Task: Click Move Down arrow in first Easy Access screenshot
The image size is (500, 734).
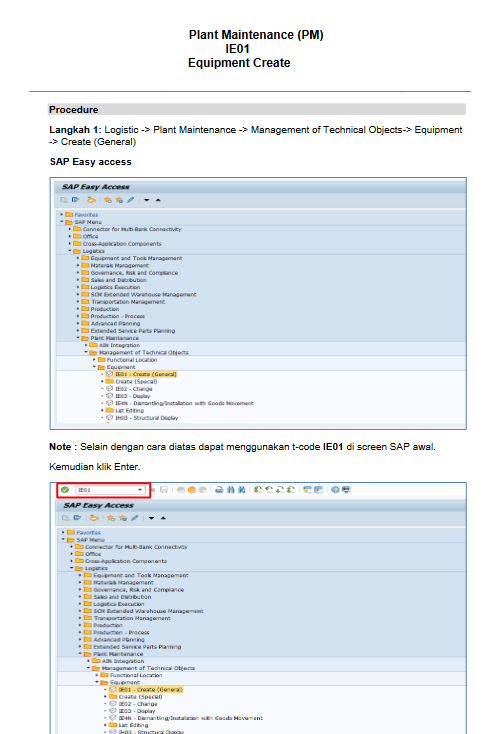Action: pyautogui.click(x=147, y=200)
